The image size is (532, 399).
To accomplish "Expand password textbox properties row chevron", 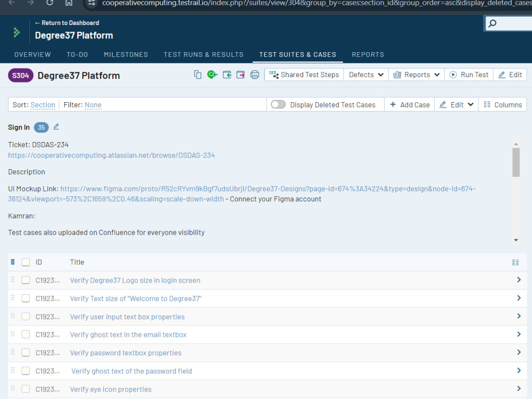I will [x=519, y=352].
